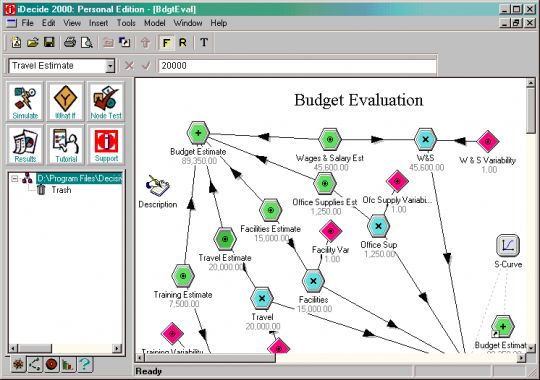Select the Ofc Supply Variability diamond node

[x=397, y=181]
